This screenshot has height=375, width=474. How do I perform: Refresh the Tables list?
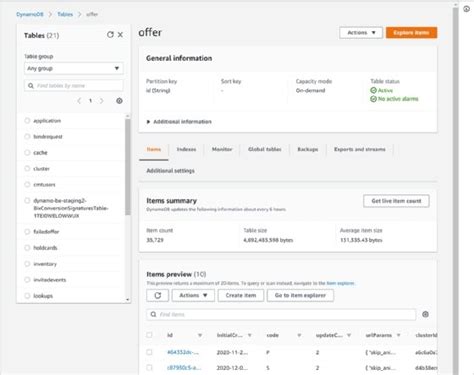[x=110, y=35]
